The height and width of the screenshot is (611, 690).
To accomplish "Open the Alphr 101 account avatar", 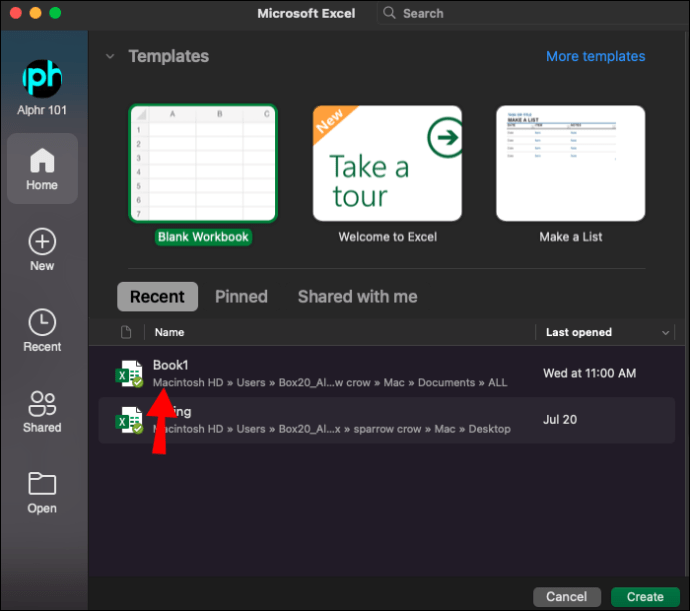I will pos(42,79).
